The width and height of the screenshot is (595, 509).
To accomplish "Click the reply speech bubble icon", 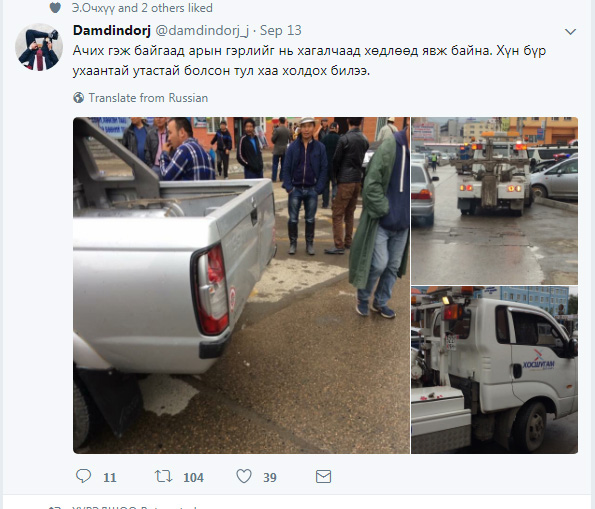I will pyautogui.click(x=83, y=476).
